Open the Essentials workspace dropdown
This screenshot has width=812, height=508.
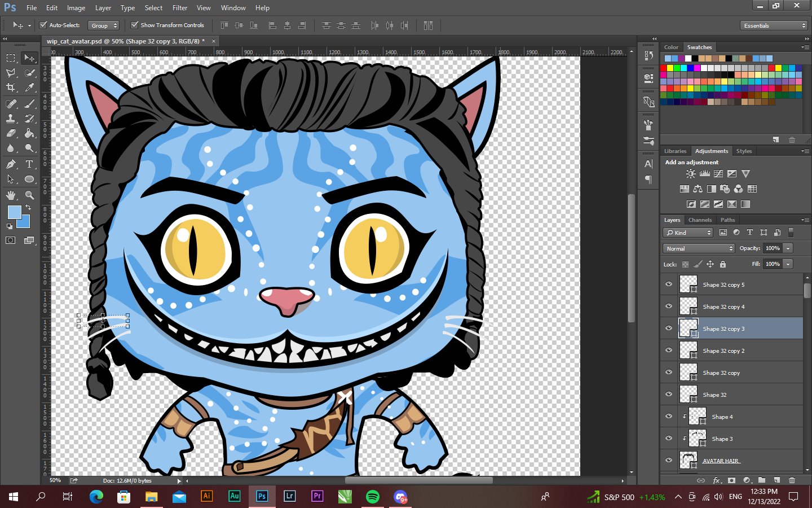[774, 25]
